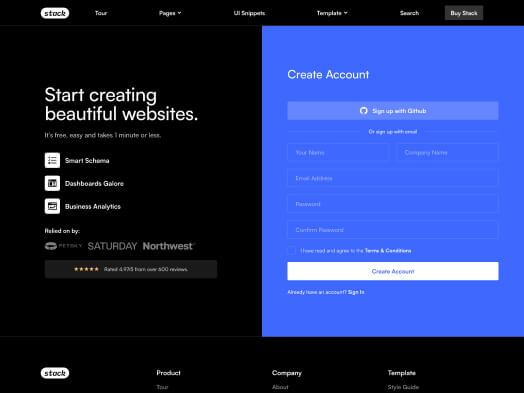524x393 pixels.
Task: Focus the Confirm Password field
Action: 393,230
